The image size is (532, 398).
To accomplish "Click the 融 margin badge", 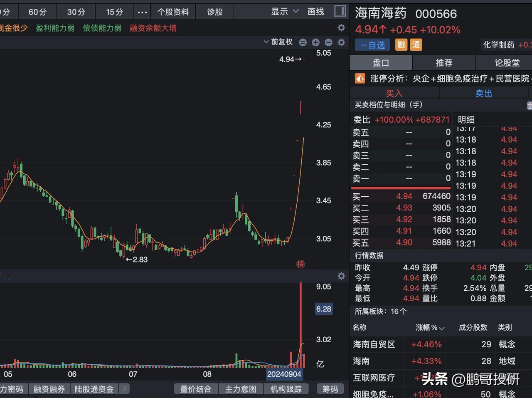I will [x=401, y=44].
